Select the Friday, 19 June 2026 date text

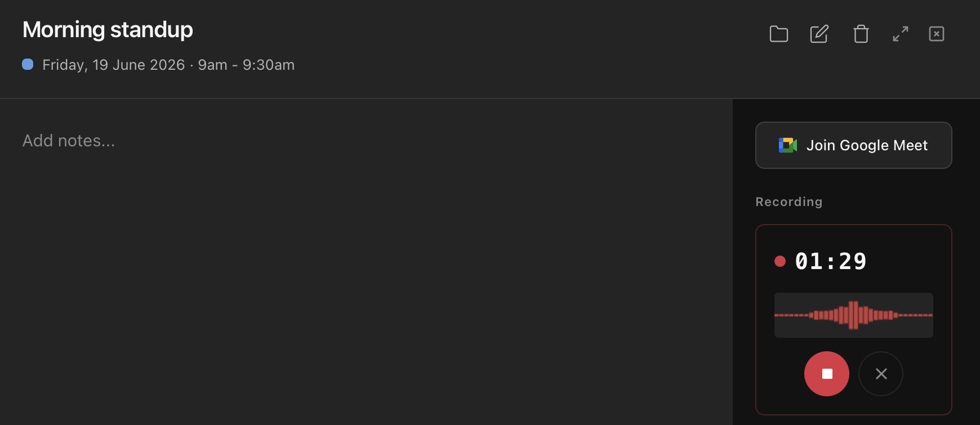(x=114, y=65)
